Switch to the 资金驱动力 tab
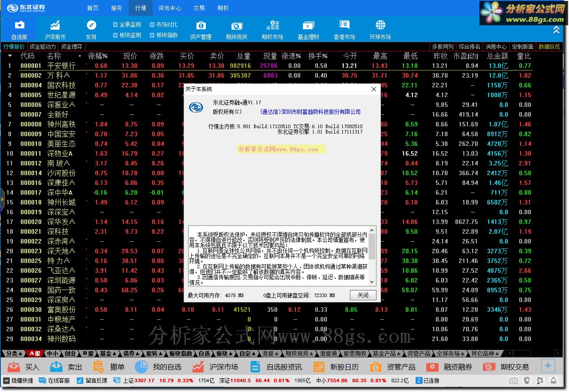Viewport: 569px width, 392px height. tap(43, 47)
